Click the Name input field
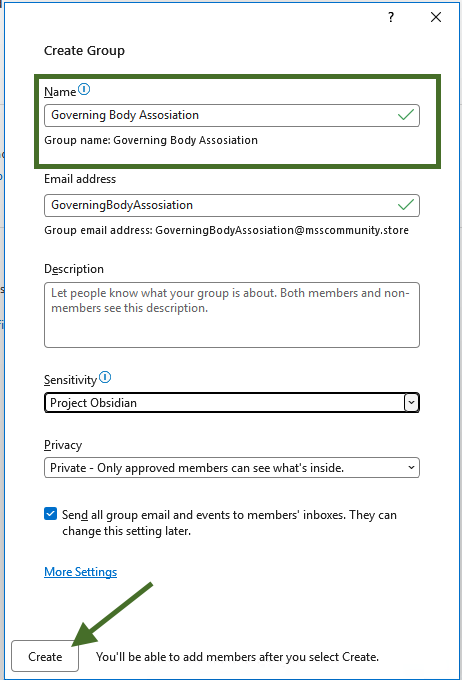The width and height of the screenshot is (462, 680). [232, 115]
